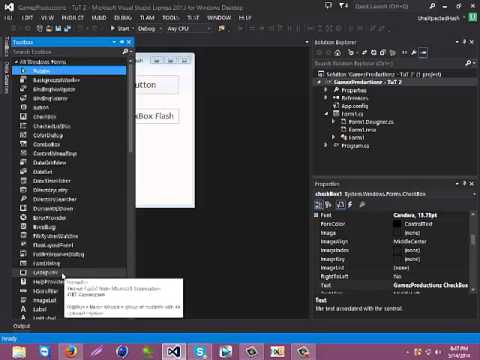The image size is (480, 360).
Task: Open Skype from the taskbar
Action: coord(199,351)
